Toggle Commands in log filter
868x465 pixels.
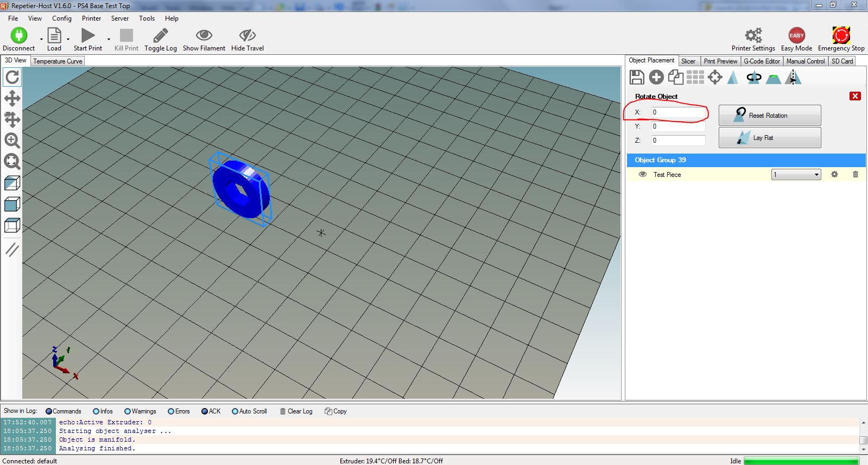pos(64,411)
